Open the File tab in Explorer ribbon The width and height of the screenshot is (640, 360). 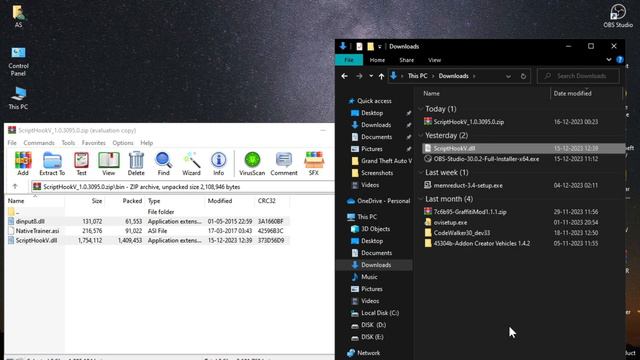(x=349, y=60)
